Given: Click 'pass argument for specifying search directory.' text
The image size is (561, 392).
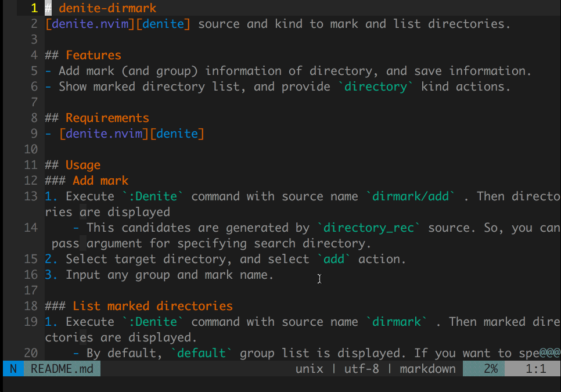Looking at the screenshot, I should click(211, 243).
